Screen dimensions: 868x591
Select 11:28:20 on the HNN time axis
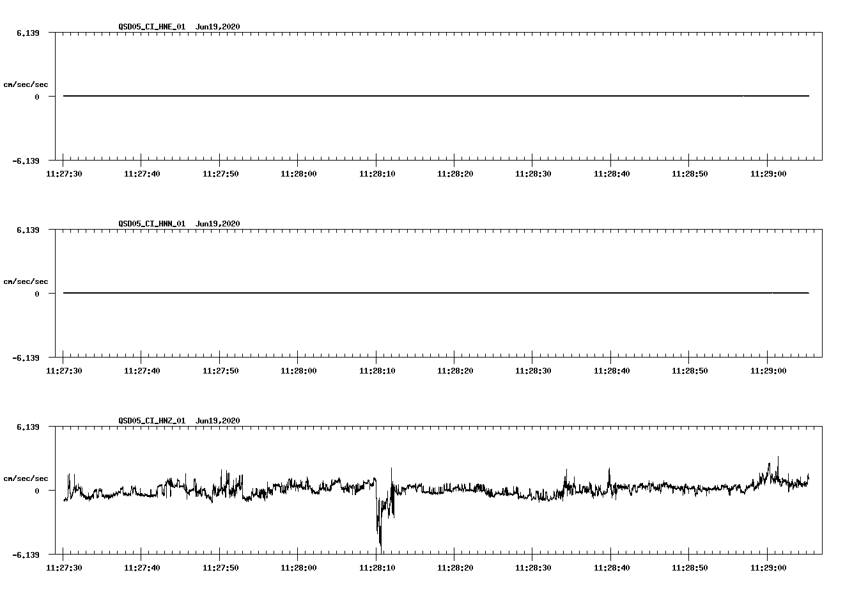coord(455,371)
